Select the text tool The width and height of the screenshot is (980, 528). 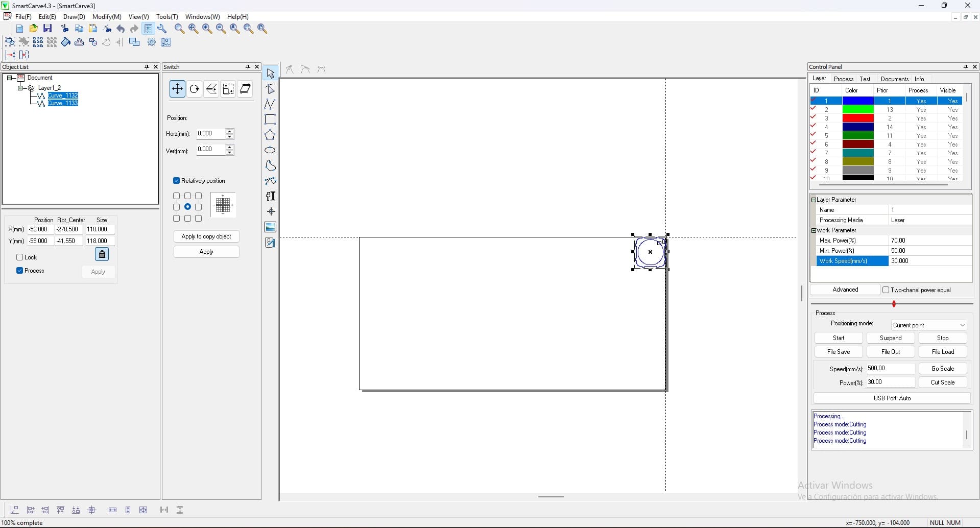click(271, 196)
